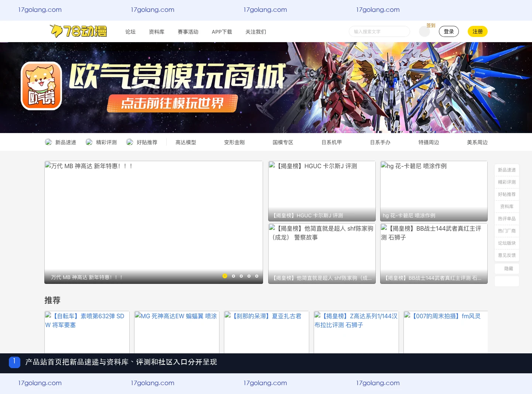Select the 高达模型 category tab
Screen dimensions: 532x394
pyautogui.click(x=186, y=142)
